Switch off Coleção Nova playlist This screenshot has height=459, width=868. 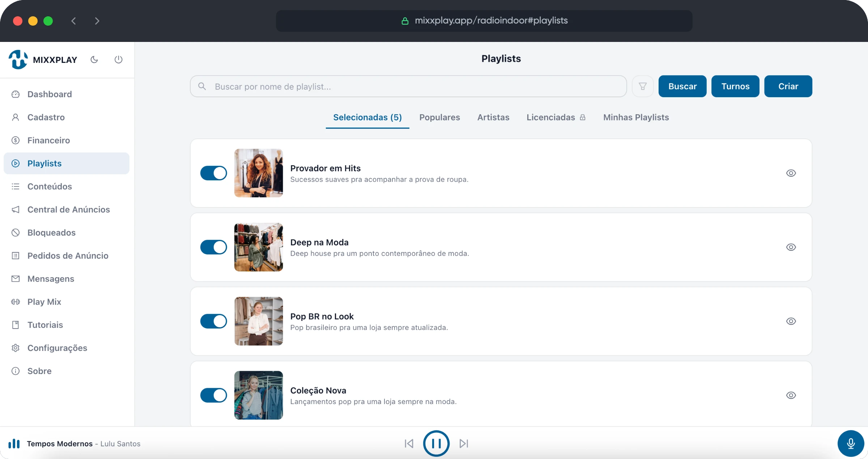(x=214, y=395)
